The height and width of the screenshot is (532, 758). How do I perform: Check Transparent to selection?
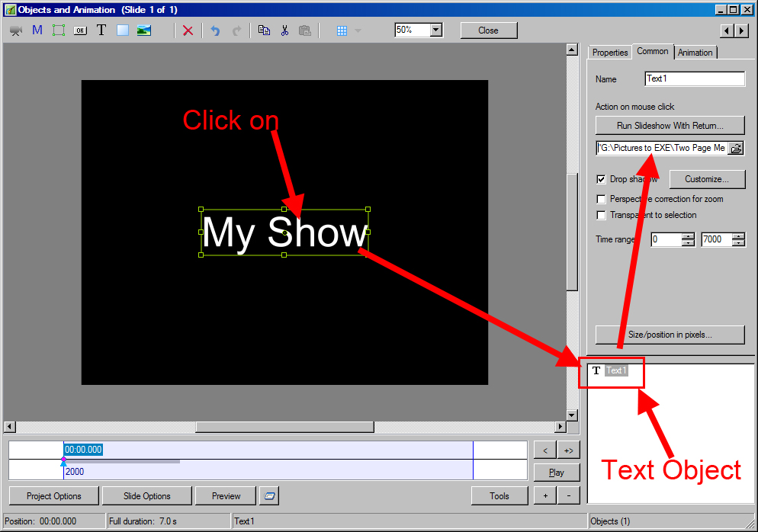pos(601,215)
